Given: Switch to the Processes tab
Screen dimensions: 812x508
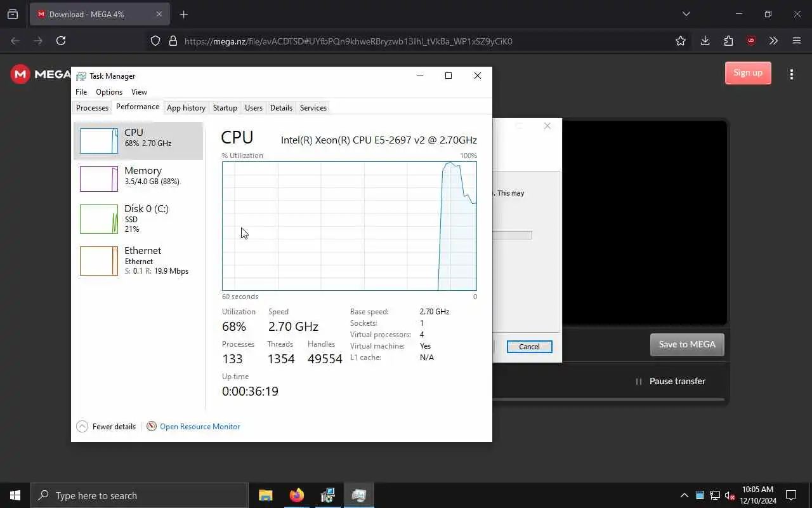Looking at the screenshot, I should [92, 108].
